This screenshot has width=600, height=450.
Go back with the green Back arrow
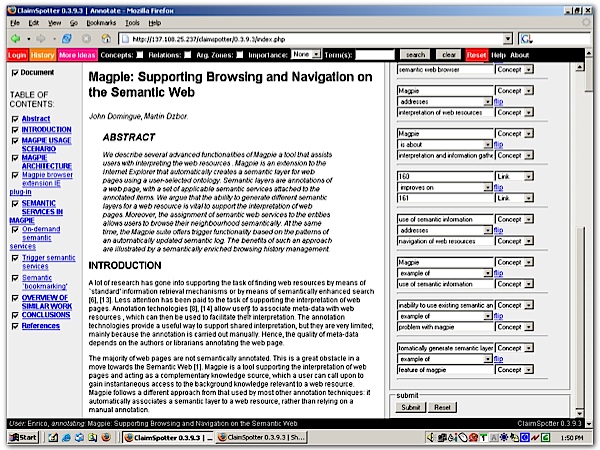click(x=16, y=39)
